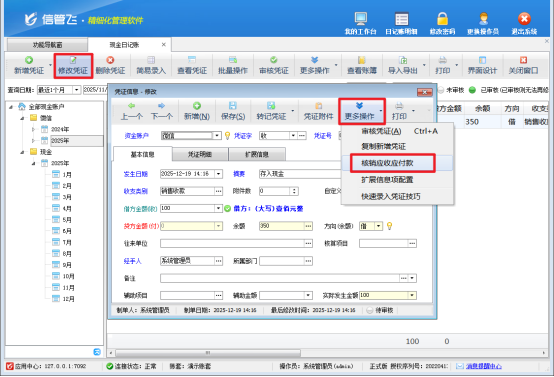Open the 发生日期 date dropdown
This screenshot has height=377, width=554.
click(219, 174)
